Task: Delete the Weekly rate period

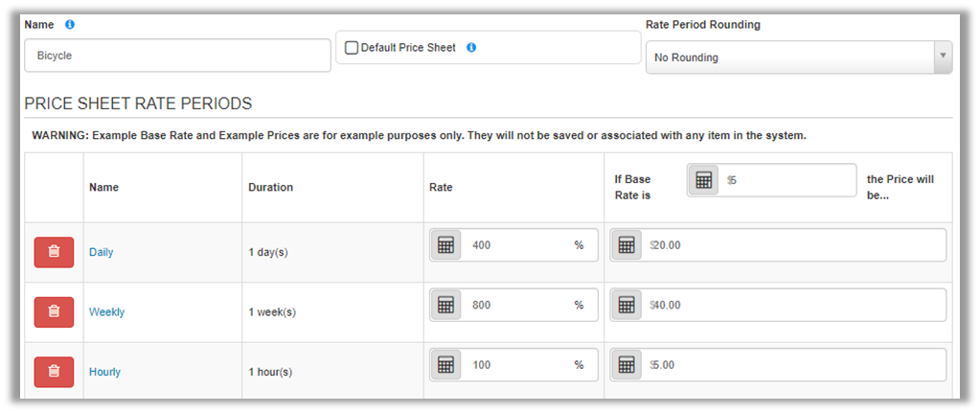Action: point(54,311)
